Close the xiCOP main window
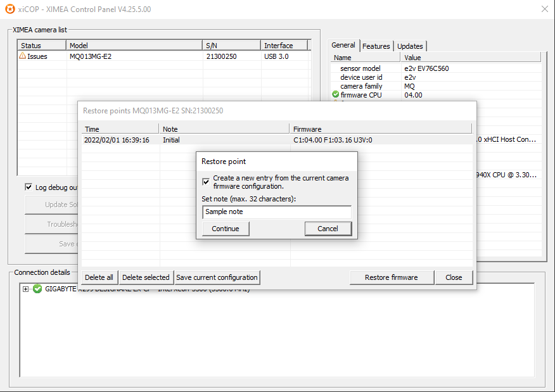Image resolution: width=555 pixels, height=392 pixels. click(545, 9)
